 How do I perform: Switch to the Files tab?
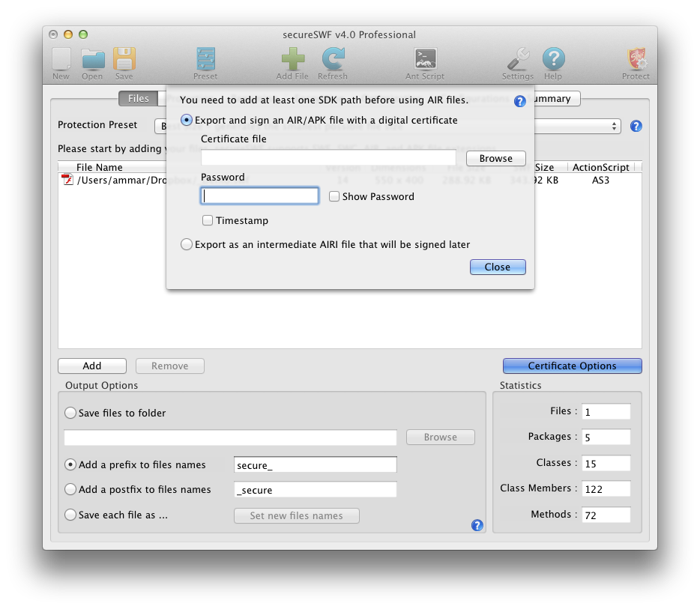tap(138, 99)
